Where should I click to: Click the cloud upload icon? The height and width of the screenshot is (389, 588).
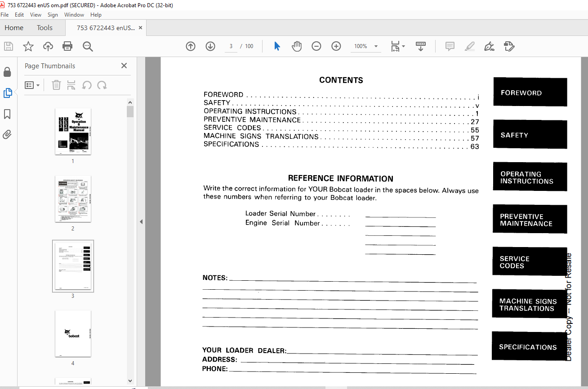coord(48,46)
